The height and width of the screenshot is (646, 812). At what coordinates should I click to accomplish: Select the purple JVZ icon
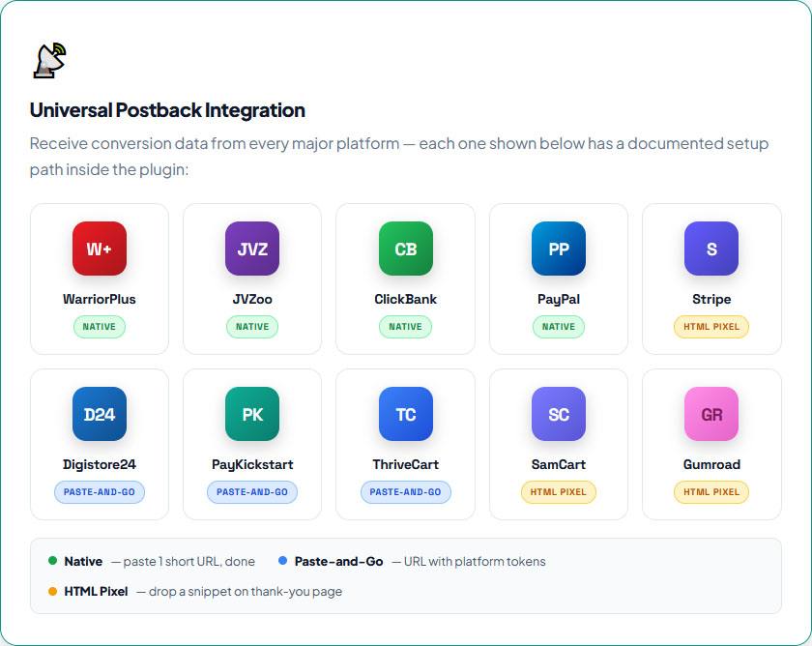coord(252,249)
